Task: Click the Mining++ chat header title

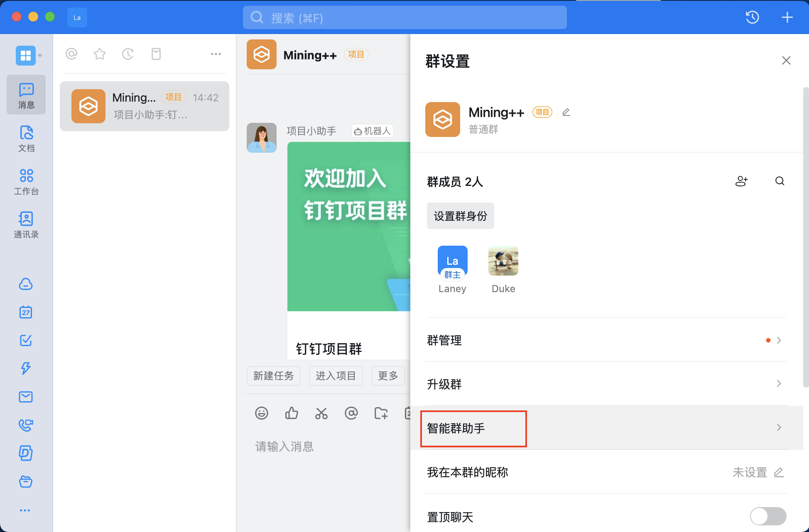Action: [310, 55]
